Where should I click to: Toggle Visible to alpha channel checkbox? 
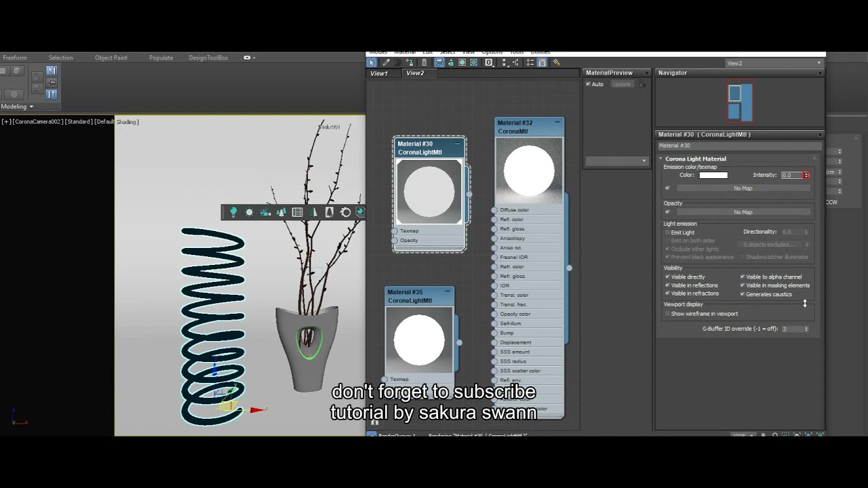[743, 277]
